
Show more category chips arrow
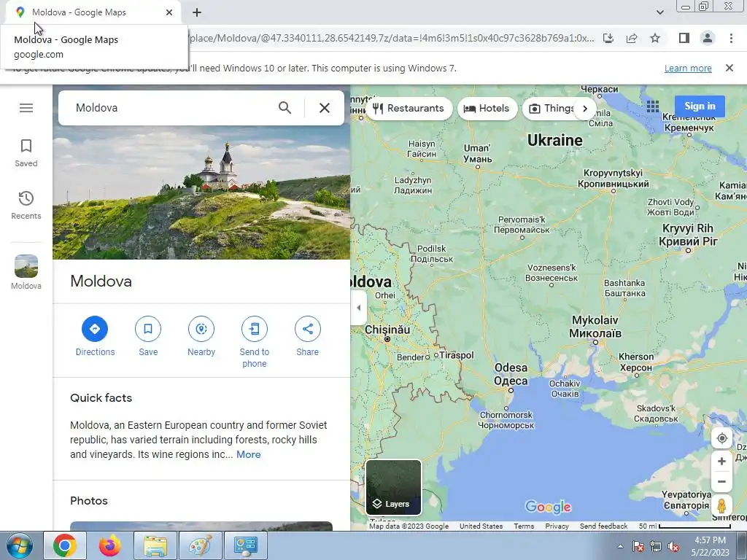(x=585, y=109)
